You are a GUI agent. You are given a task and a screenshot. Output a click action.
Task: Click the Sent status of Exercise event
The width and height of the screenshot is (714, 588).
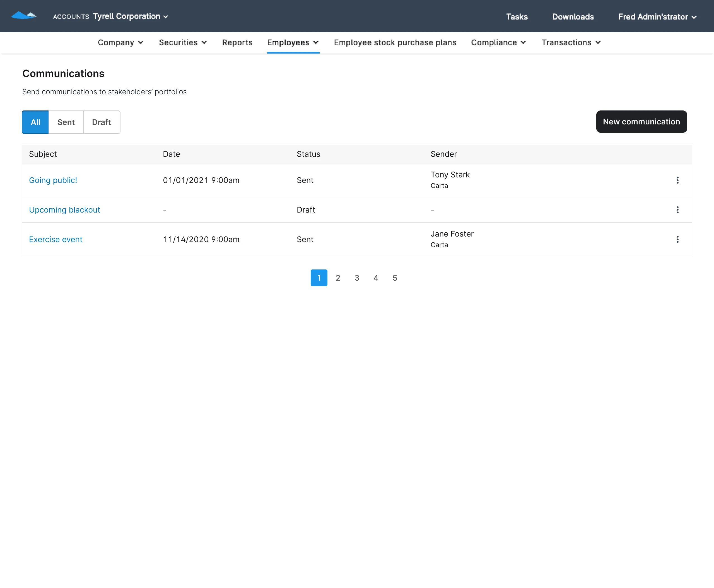(305, 239)
